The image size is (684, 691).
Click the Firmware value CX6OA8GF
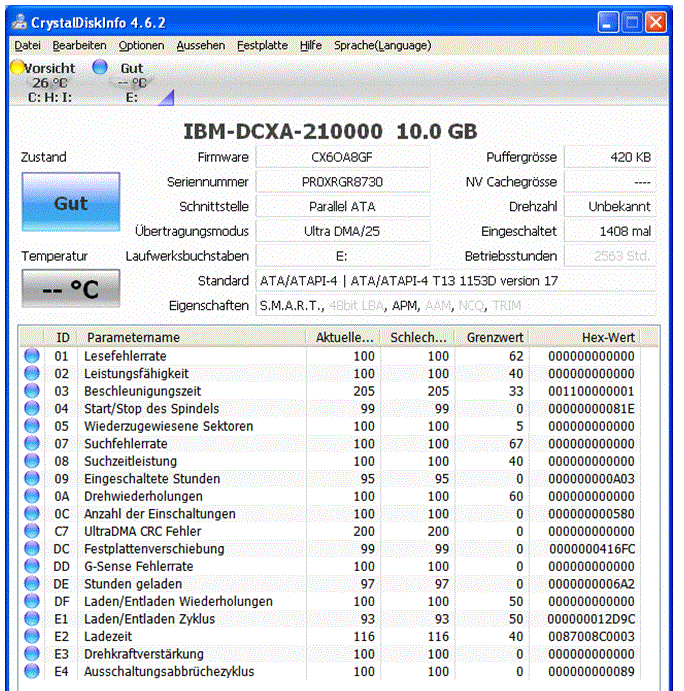pos(342,157)
